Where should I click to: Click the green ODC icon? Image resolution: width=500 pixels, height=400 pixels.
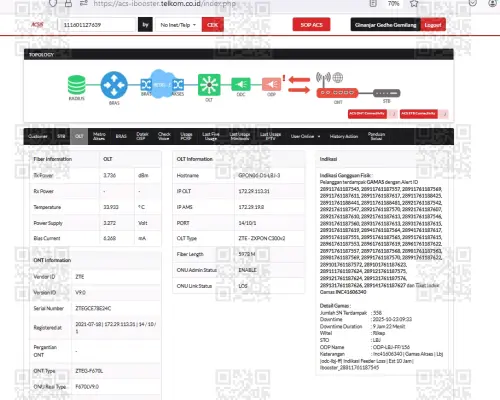click(x=241, y=84)
